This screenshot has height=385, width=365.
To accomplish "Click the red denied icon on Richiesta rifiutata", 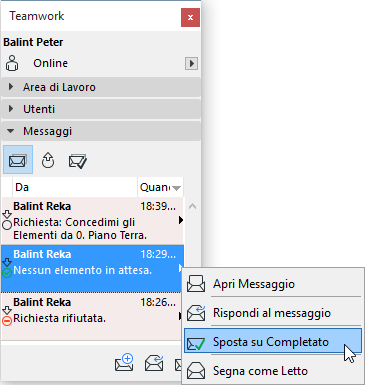I will point(7,321).
